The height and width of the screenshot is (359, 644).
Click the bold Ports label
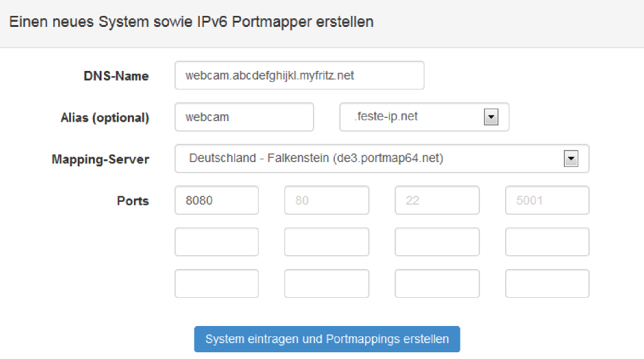point(133,200)
